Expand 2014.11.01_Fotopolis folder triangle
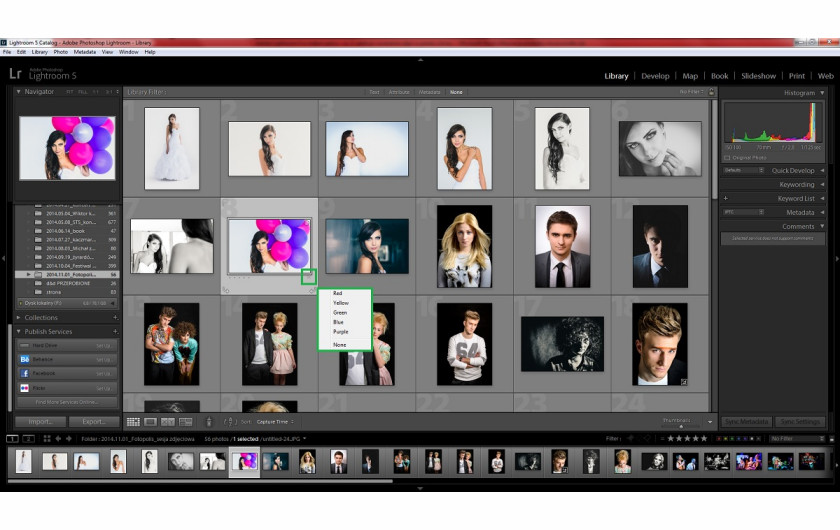Viewport: 840px width, 530px height. click(x=28, y=274)
